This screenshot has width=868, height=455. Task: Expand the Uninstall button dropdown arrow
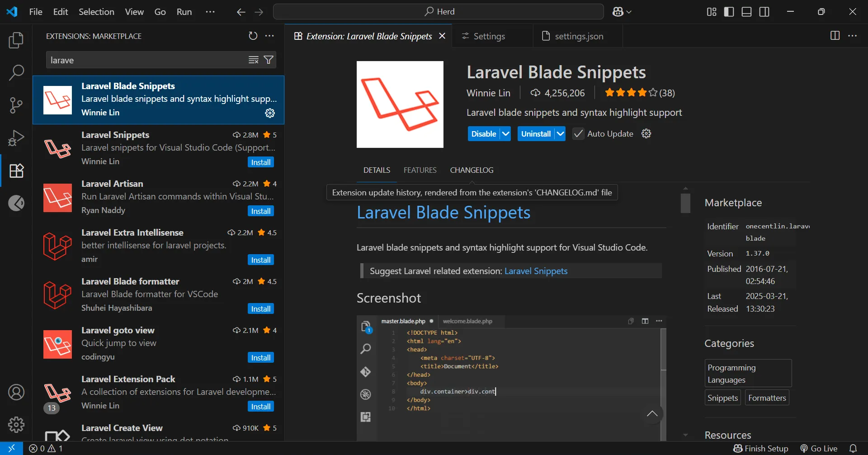tap(560, 134)
